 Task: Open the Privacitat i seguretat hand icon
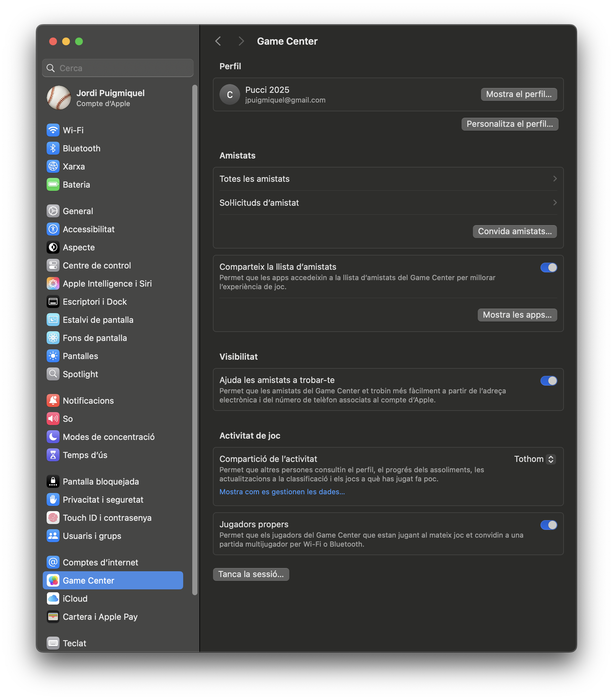[53, 500]
